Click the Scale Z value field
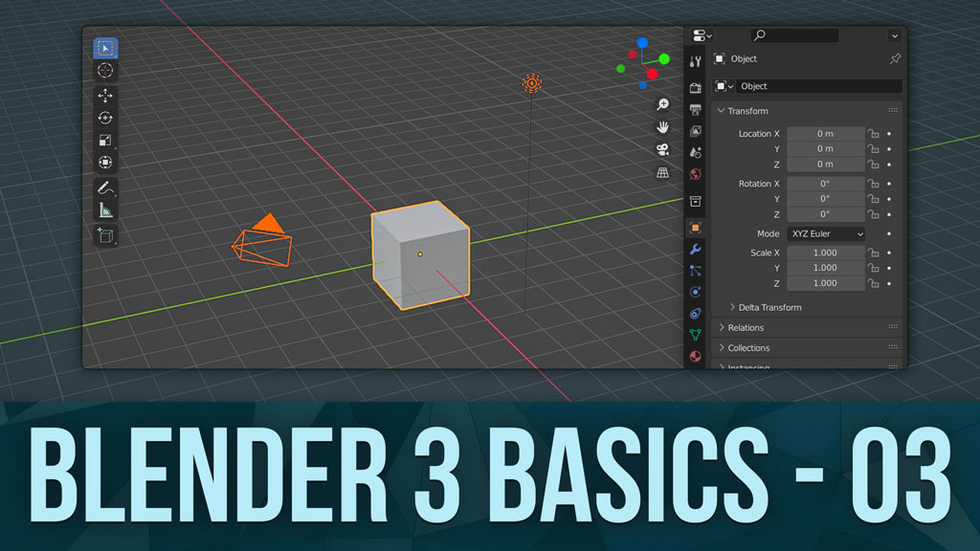The height and width of the screenshot is (551, 980). click(x=826, y=283)
